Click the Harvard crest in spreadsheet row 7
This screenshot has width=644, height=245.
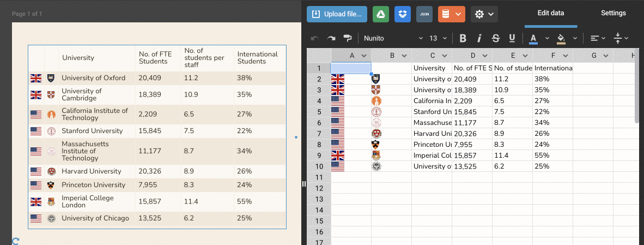[376, 134]
